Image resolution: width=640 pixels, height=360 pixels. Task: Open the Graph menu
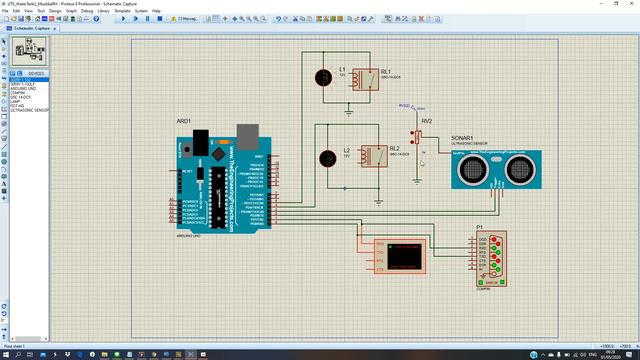71,11
